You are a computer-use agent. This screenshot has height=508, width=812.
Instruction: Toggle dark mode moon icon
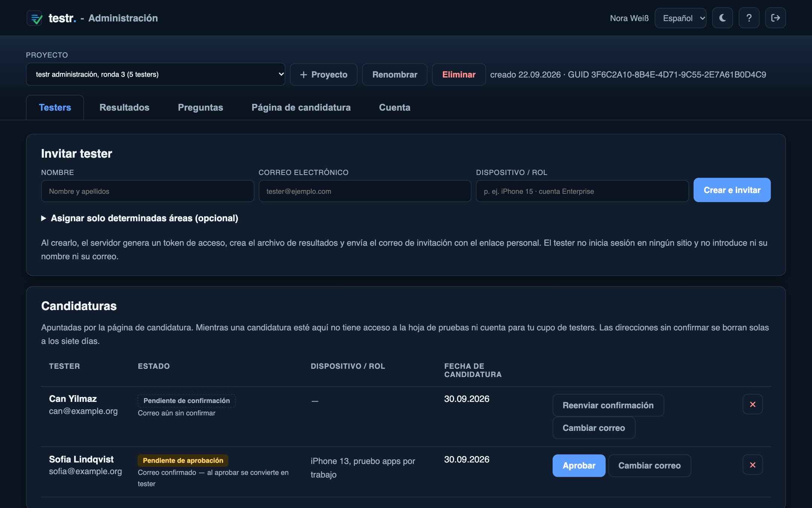pos(722,18)
